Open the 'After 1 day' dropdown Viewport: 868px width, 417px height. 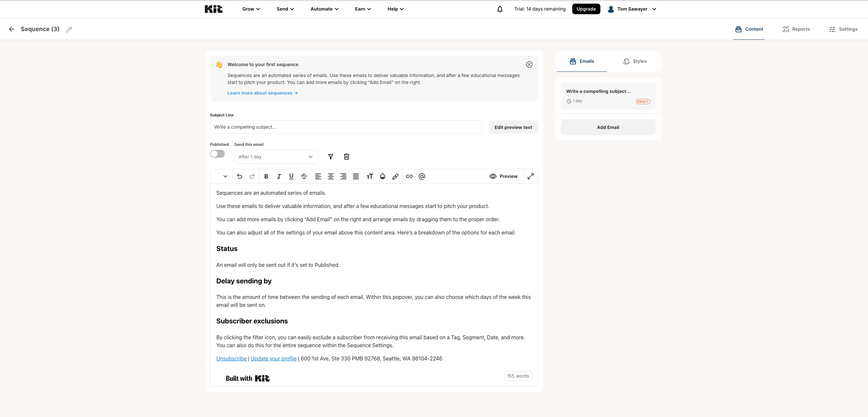click(276, 157)
